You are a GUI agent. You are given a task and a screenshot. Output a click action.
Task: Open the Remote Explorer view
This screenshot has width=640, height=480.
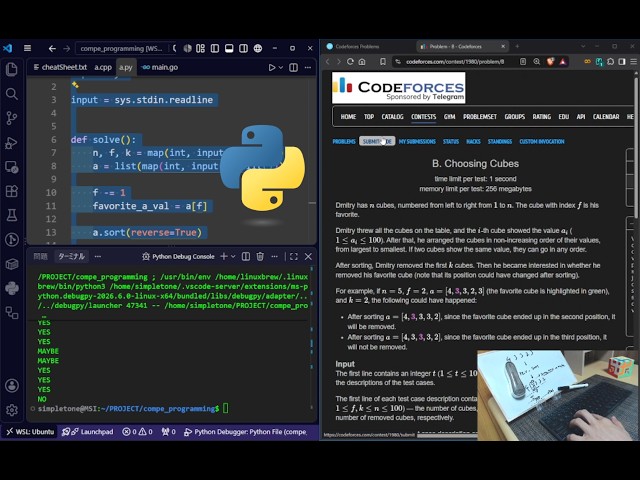pos(12,167)
